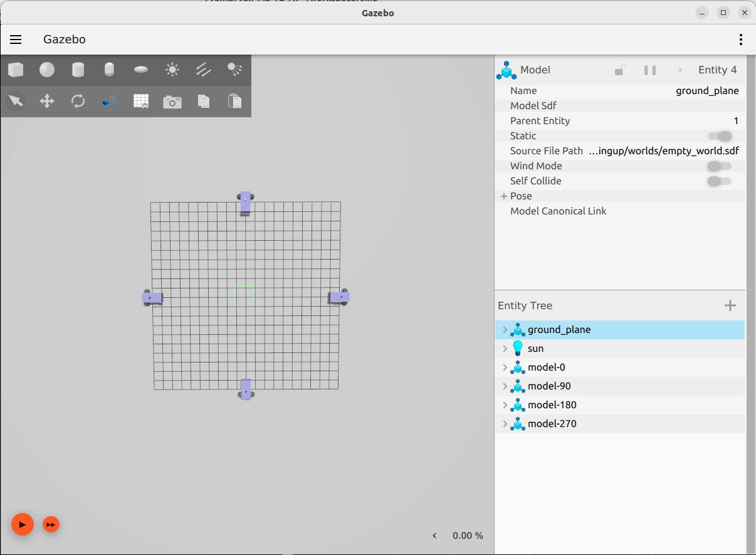This screenshot has width=756, height=555.
Task: Select the robot at the grid's left edge
Action: 153,297
